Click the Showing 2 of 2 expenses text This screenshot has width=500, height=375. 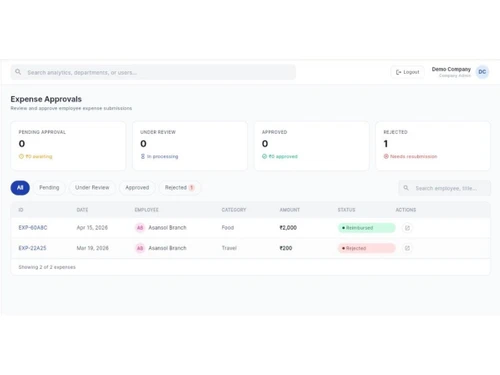[x=47, y=267]
